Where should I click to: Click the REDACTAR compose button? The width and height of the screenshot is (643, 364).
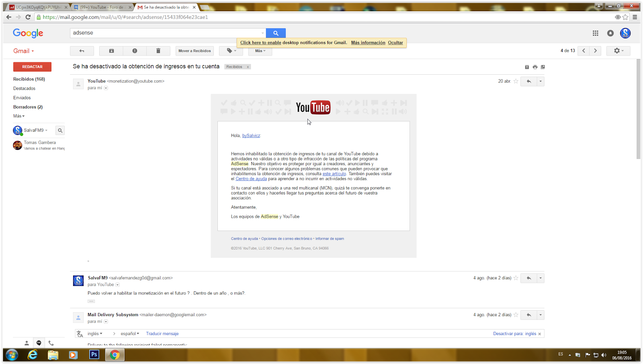pyautogui.click(x=32, y=67)
